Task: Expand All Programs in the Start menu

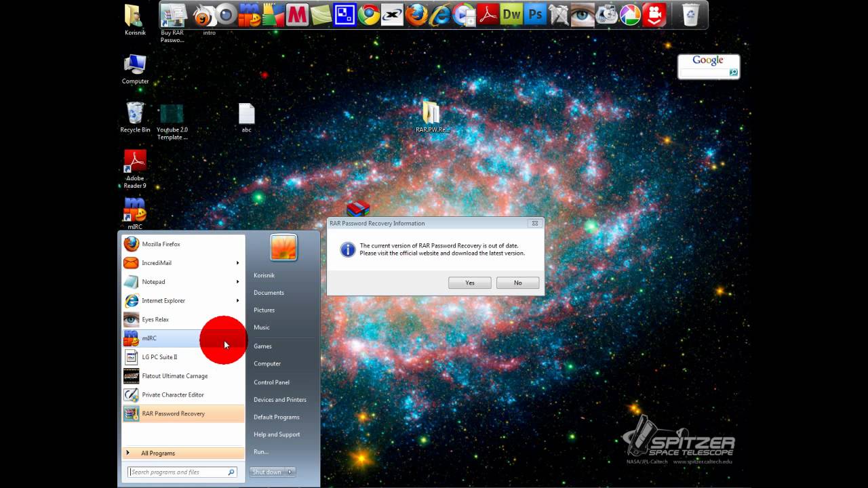Action: [x=183, y=453]
